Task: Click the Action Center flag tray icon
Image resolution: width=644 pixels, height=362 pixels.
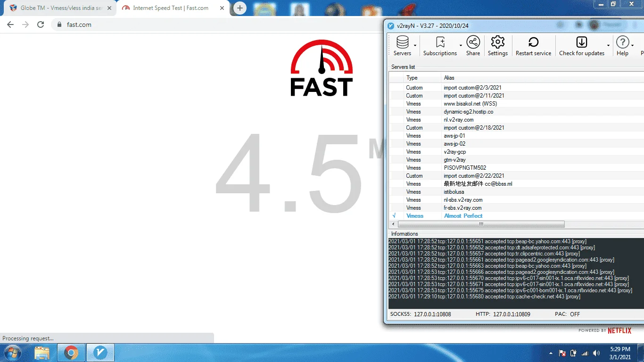Action: point(562,353)
